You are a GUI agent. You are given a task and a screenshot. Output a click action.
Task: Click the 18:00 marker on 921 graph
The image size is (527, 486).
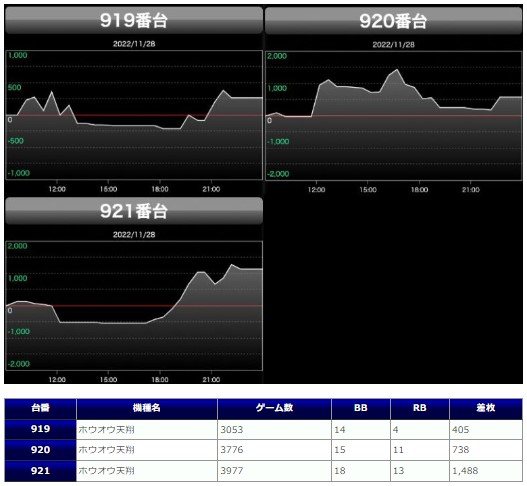[x=160, y=380]
